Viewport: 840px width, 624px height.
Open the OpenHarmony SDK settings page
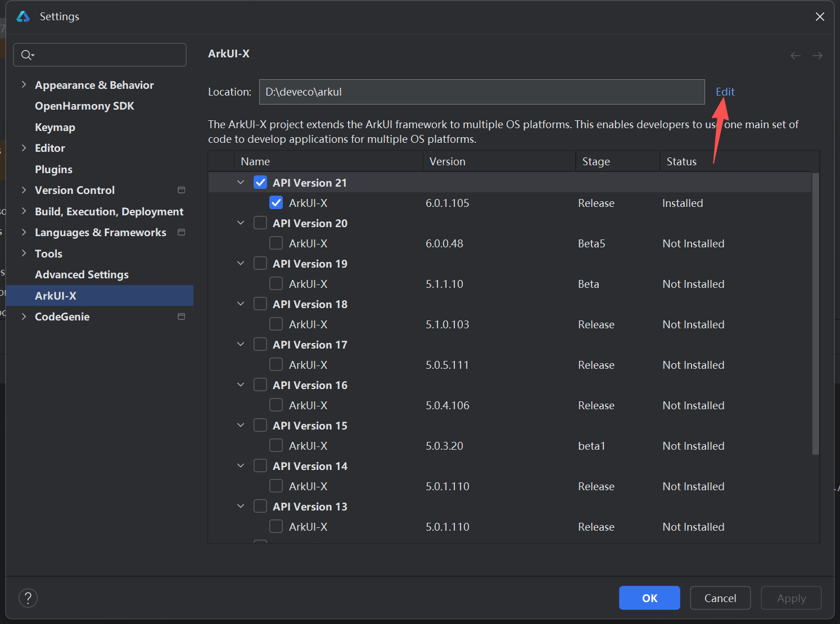84,106
